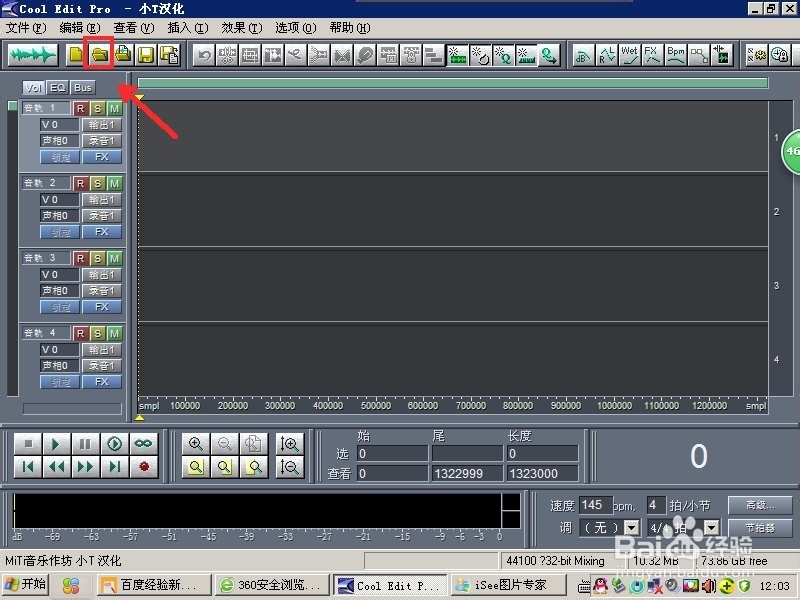This screenshot has height=600, width=800.
Task: Open the 选项(O) menu
Action: (x=296, y=28)
